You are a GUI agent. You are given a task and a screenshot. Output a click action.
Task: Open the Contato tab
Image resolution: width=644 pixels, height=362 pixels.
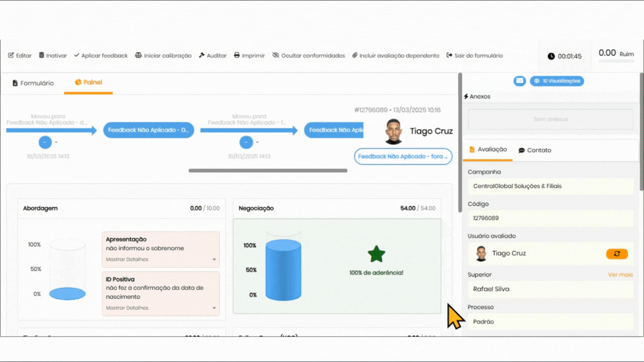click(534, 150)
